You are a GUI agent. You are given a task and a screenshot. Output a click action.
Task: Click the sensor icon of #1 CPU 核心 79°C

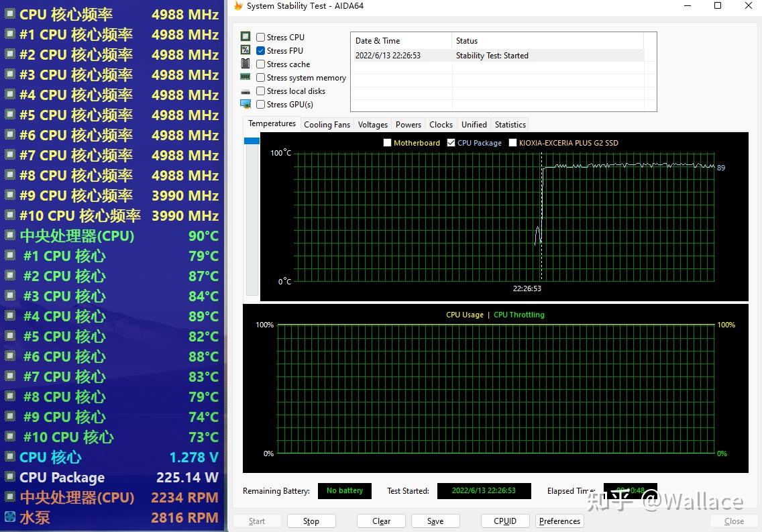point(9,255)
